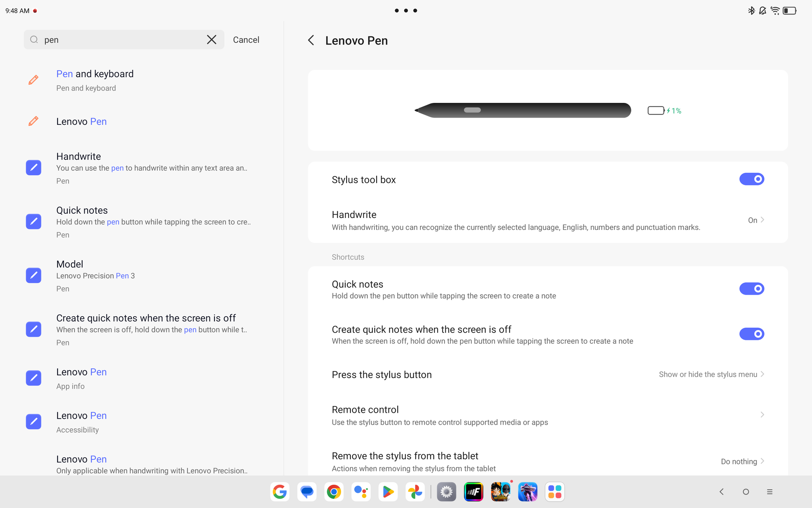Select the Model Lenovo Precision Pen 3 result
The width and height of the screenshot is (812, 508).
coord(142,276)
